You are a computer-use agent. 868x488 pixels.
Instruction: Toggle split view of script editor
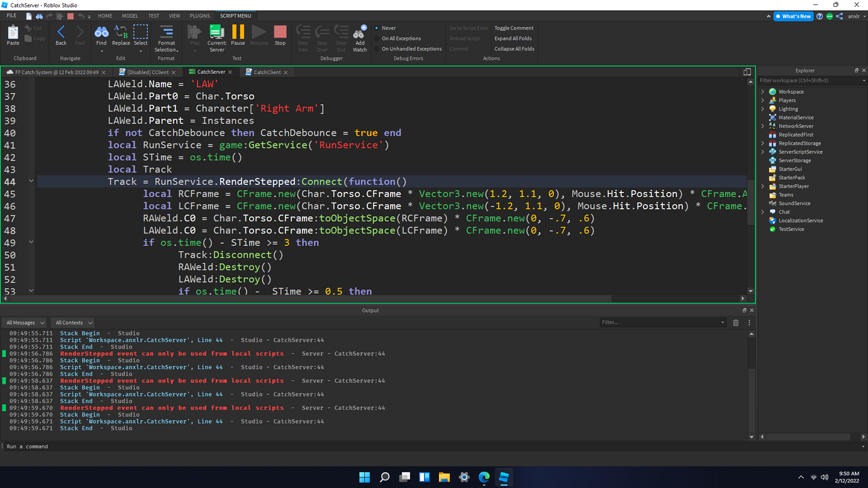pyautogui.click(x=747, y=72)
